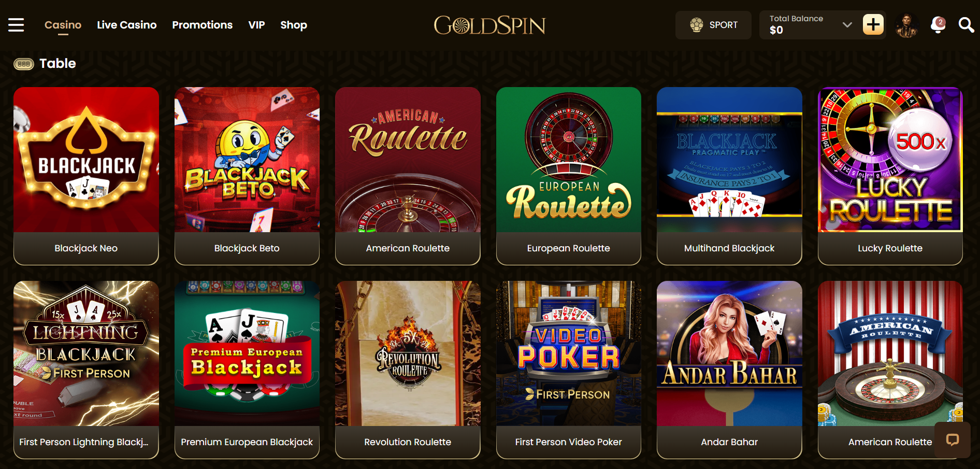Viewport: 980px width, 469px height.
Task: Select the Casino tab
Action: (x=63, y=25)
